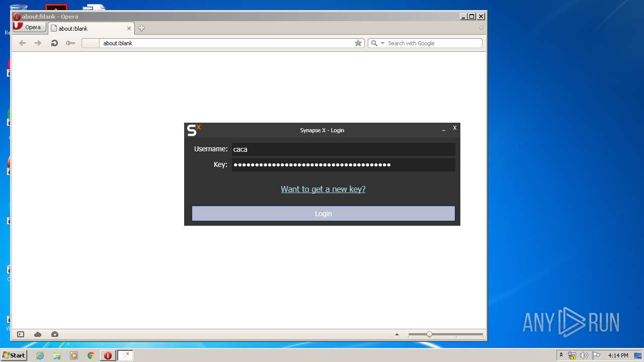The width and height of the screenshot is (644, 362).
Task: Close the about:blank tab
Action: tap(129, 29)
